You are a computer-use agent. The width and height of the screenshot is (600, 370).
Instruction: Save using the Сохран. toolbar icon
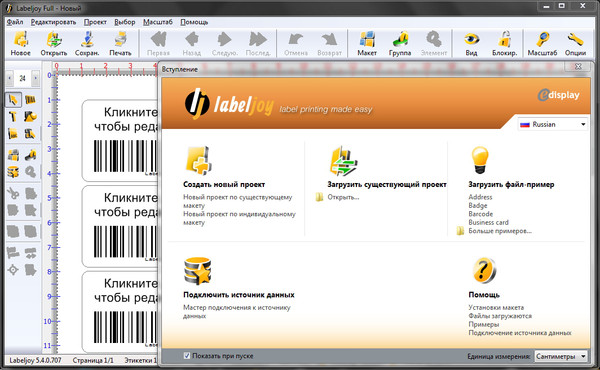tap(87, 43)
